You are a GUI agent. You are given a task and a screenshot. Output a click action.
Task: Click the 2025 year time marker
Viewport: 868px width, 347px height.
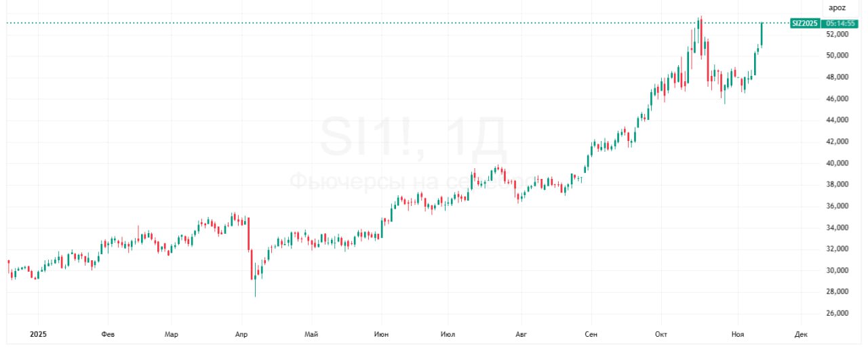coord(37,334)
